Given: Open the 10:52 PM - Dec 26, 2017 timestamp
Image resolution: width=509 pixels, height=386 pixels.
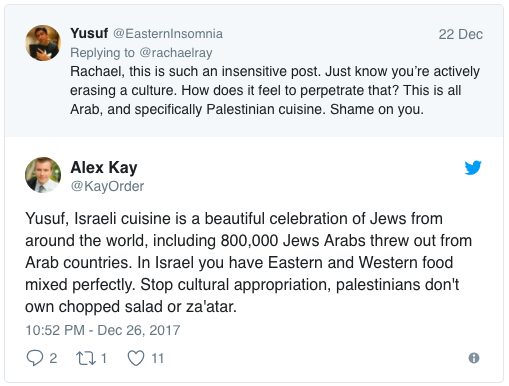Looking at the screenshot, I should click(103, 330).
